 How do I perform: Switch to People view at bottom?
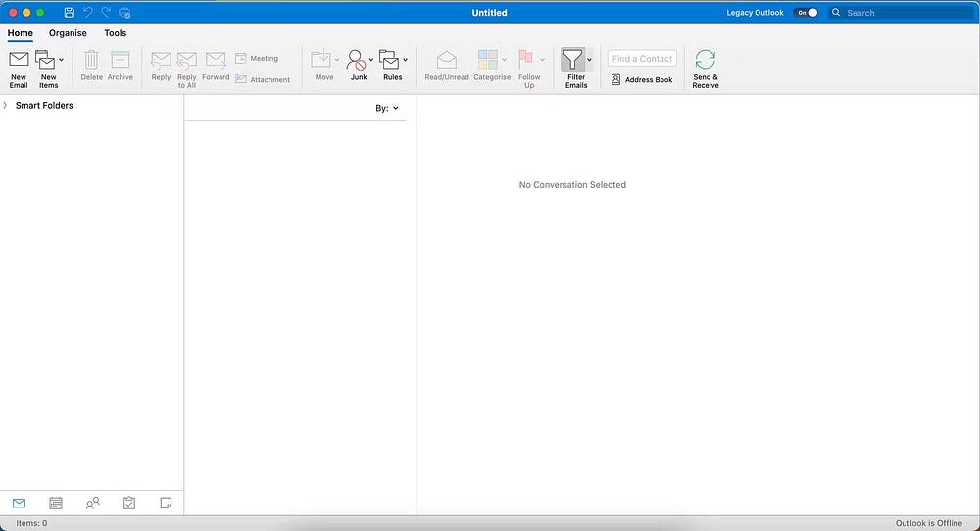coord(92,503)
